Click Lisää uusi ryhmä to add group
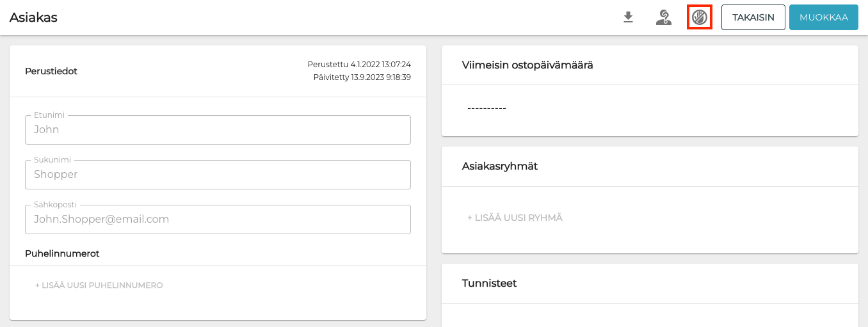 coord(515,218)
